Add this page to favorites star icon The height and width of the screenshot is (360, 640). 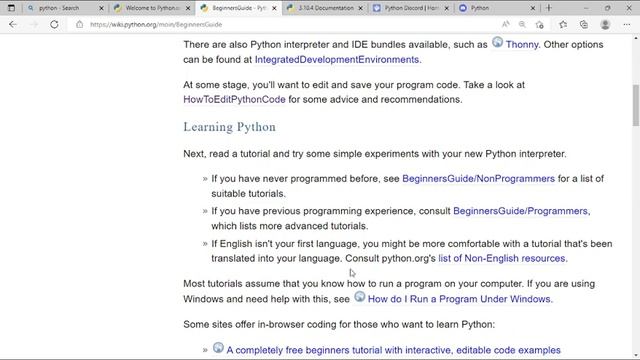coord(540,24)
